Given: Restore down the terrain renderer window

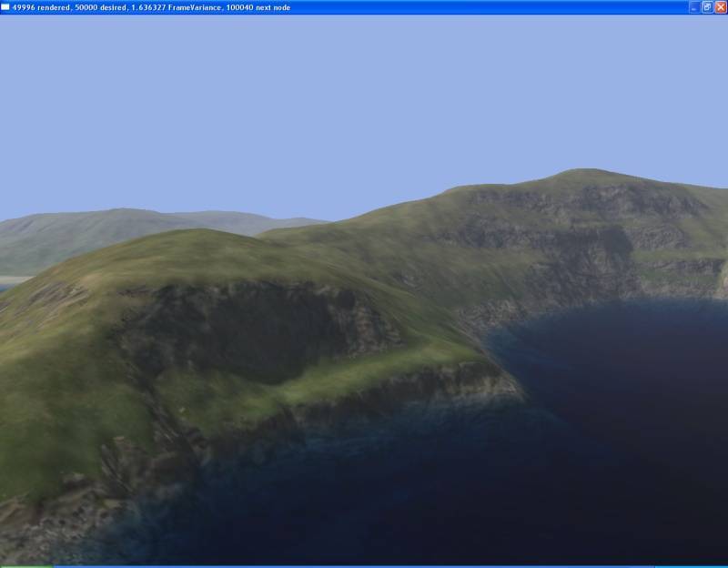Looking at the screenshot, I should coord(706,6).
